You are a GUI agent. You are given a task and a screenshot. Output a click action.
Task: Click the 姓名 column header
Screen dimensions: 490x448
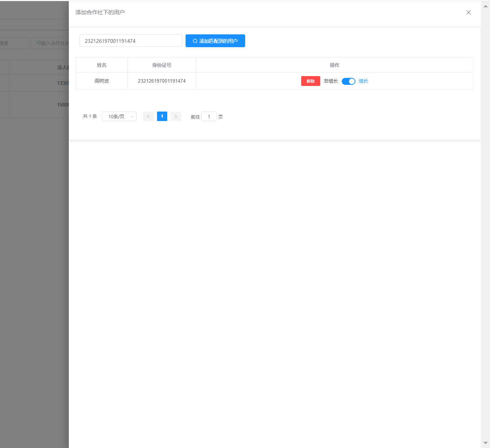click(x=102, y=65)
